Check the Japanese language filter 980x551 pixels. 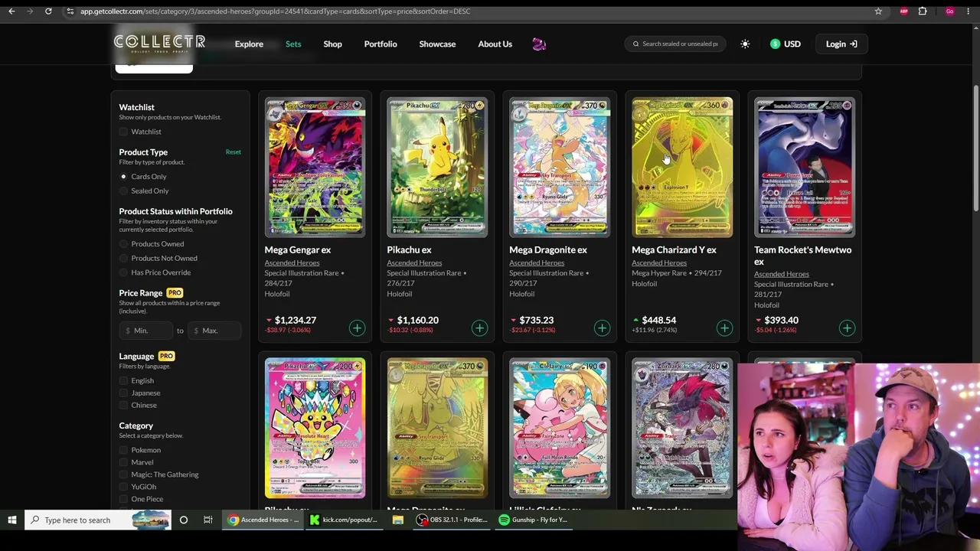pos(123,393)
